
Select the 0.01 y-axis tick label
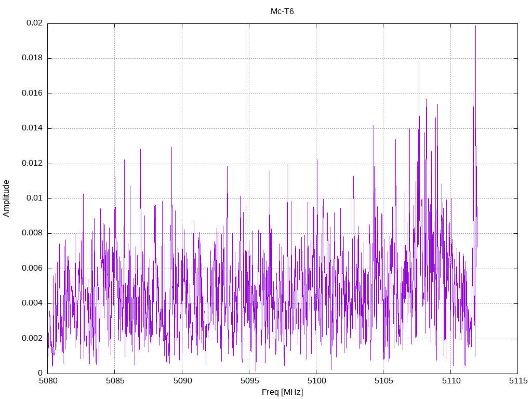point(34,198)
